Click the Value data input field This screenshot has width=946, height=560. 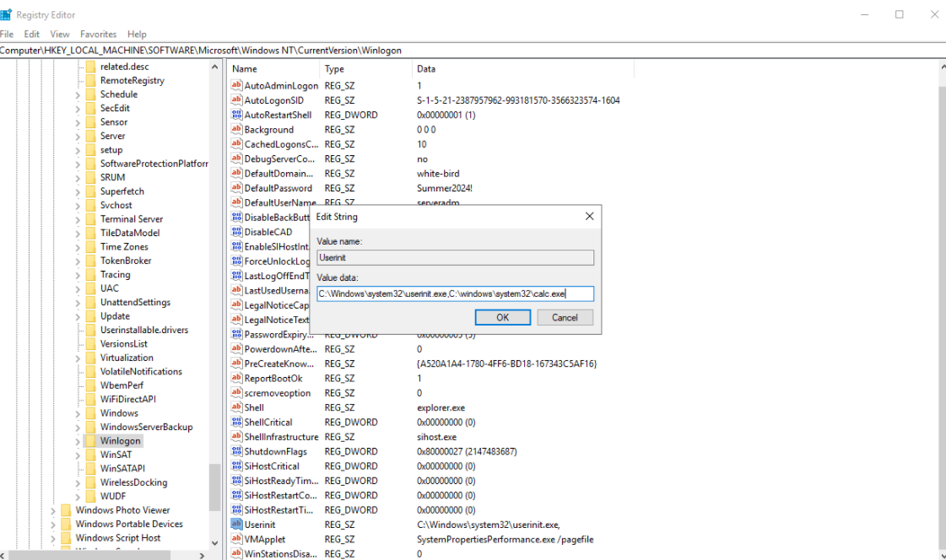point(456,293)
